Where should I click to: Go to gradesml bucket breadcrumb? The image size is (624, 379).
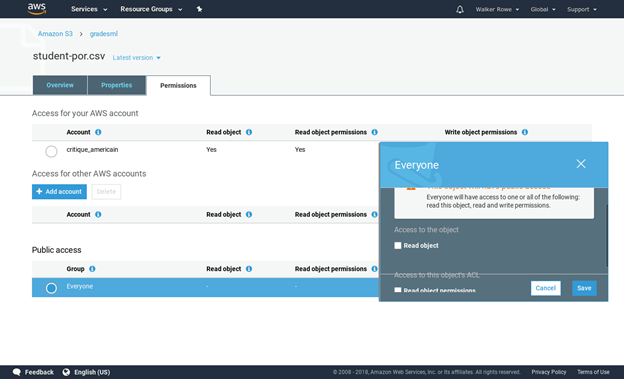pos(103,34)
